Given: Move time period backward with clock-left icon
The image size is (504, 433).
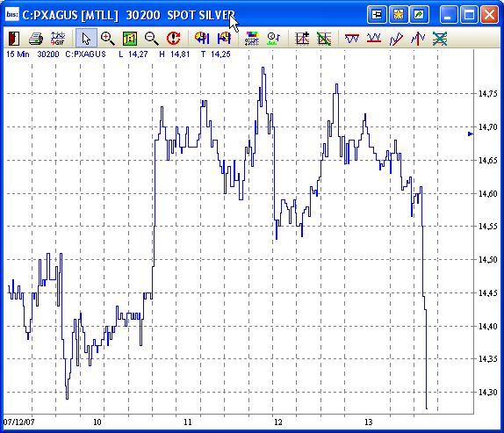Looking at the screenshot, I should tap(202, 39).
